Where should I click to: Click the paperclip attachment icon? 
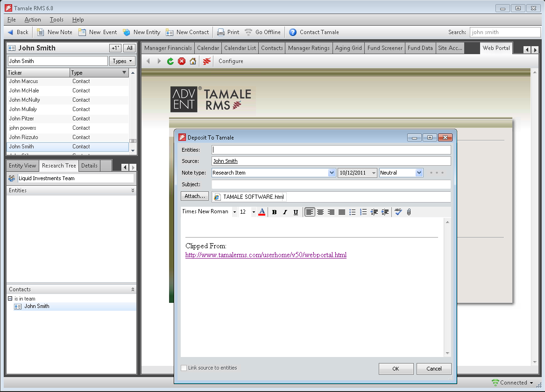409,212
